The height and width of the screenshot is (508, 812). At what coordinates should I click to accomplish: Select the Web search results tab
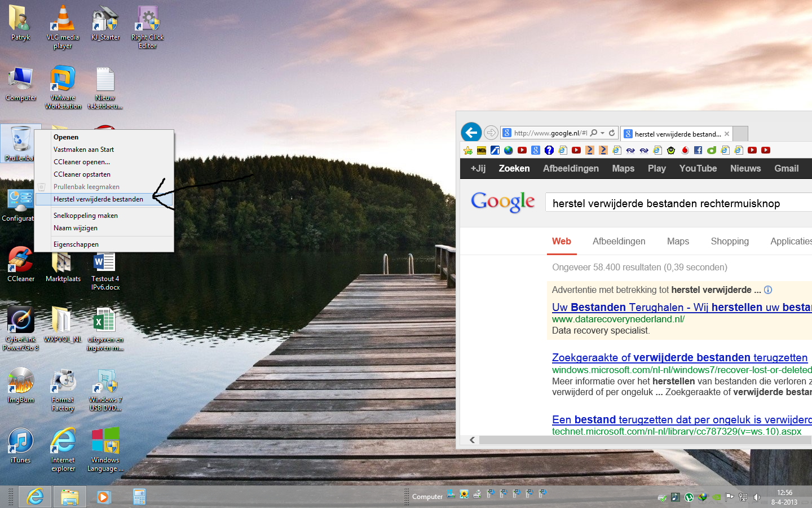click(x=561, y=241)
